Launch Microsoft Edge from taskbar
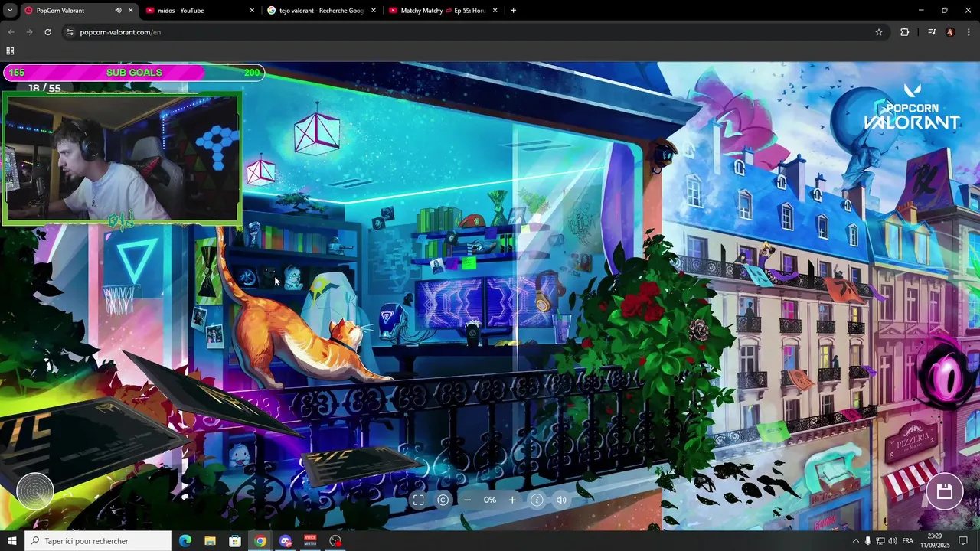The width and height of the screenshot is (980, 551). click(185, 541)
